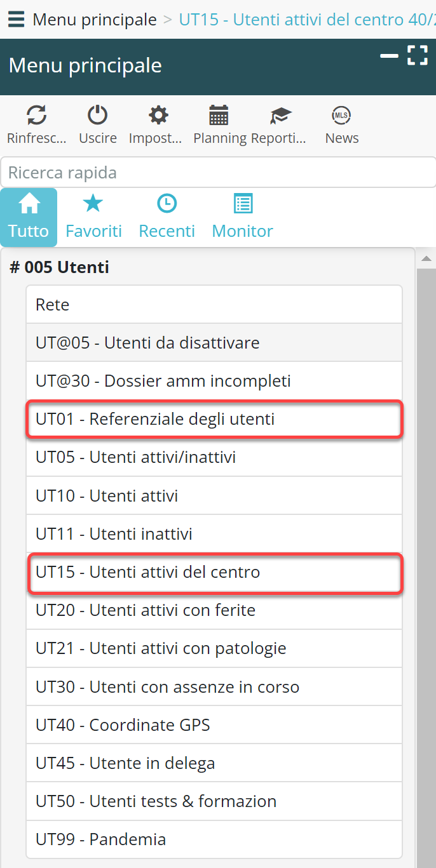Switch to the Recenti tab

167,217
